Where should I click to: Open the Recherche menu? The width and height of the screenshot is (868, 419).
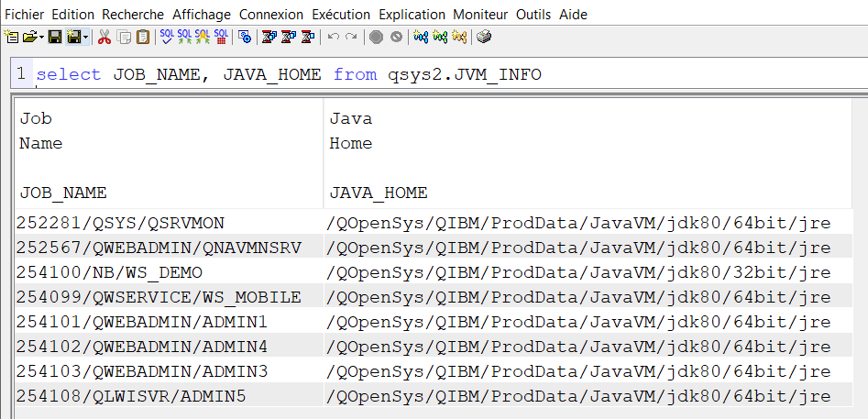[x=133, y=15]
